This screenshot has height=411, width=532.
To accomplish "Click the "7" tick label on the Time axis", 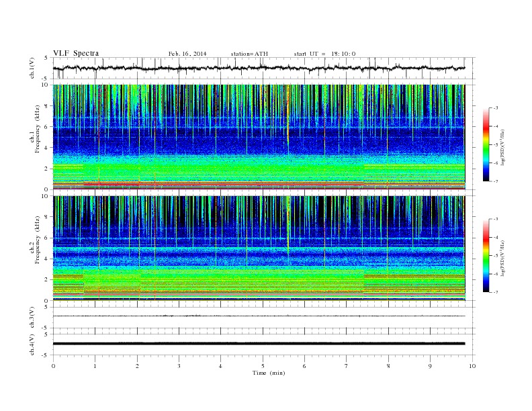I will (347, 366).
